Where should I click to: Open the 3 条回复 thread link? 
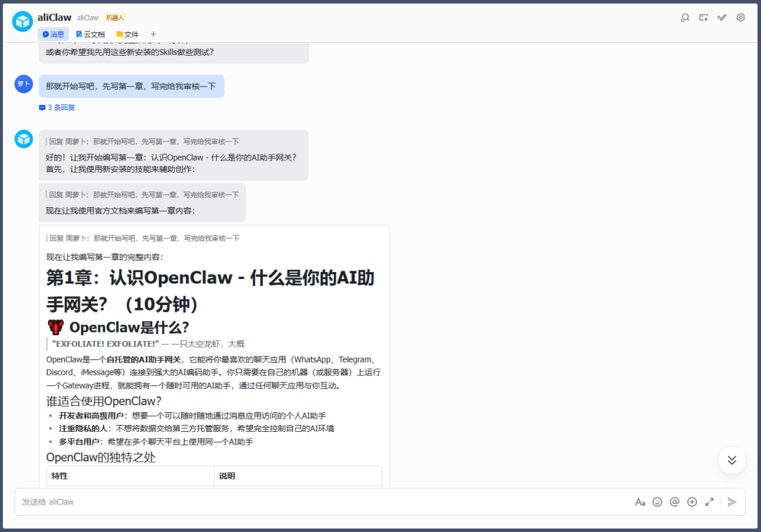57,108
